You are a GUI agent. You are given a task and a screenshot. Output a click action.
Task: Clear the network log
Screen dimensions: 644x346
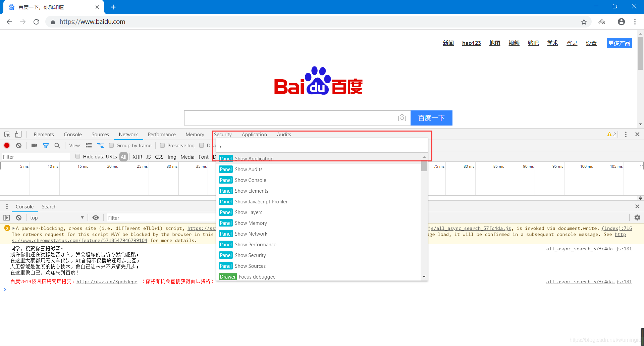pos(19,145)
